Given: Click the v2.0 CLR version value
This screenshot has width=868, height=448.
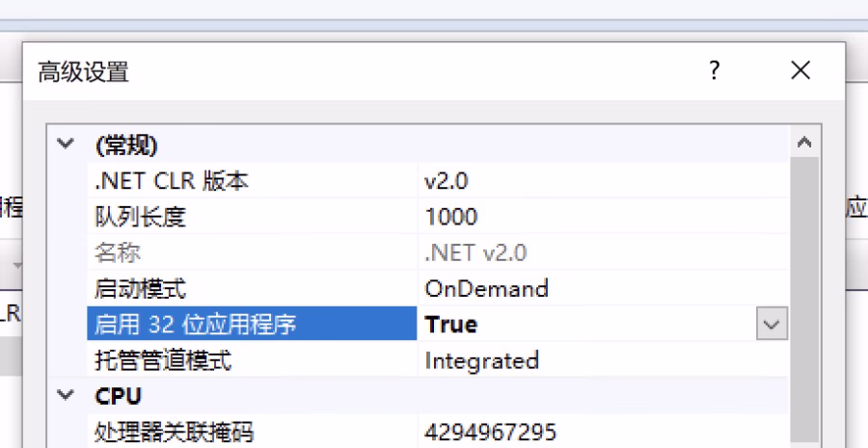Looking at the screenshot, I should (x=447, y=180).
